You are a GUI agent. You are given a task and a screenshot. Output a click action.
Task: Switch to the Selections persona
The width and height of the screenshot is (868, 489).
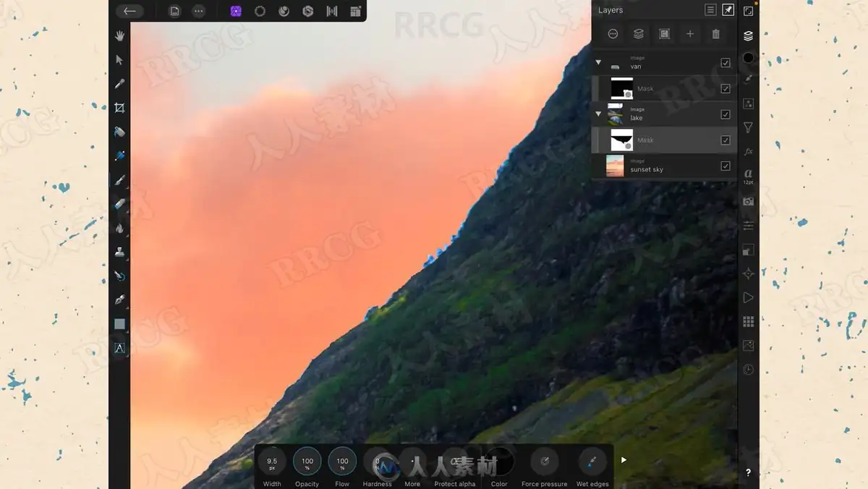[260, 11]
